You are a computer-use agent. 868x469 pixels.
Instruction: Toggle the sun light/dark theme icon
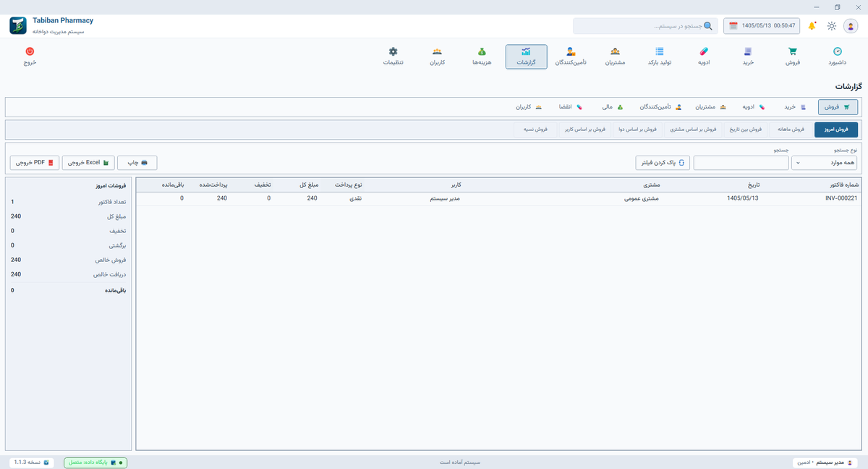coord(832,26)
